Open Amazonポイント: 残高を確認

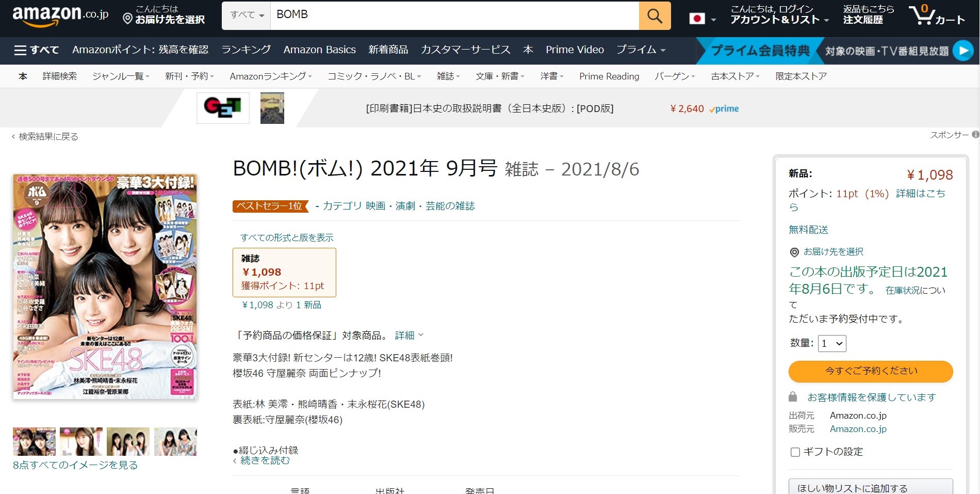point(140,50)
